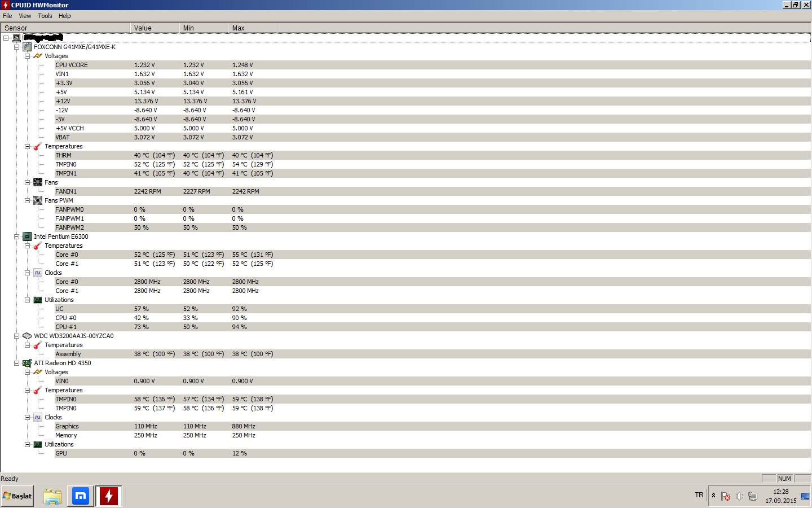Open the Tools menu
The height and width of the screenshot is (508, 812).
pyautogui.click(x=45, y=16)
